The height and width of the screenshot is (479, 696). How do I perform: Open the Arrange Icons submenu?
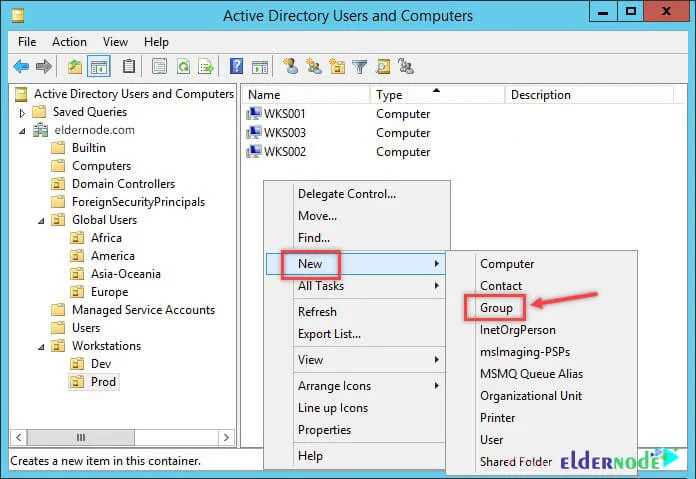[x=356, y=386]
